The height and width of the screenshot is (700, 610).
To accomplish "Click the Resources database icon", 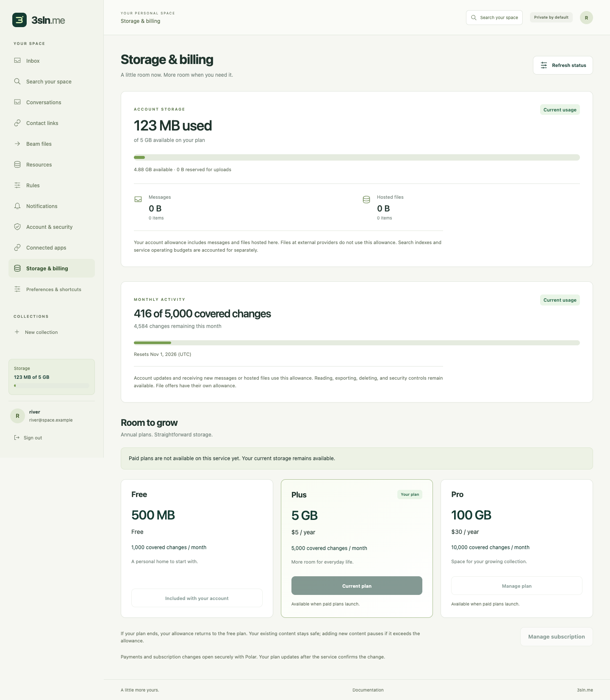I will click(x=17, y=164).
